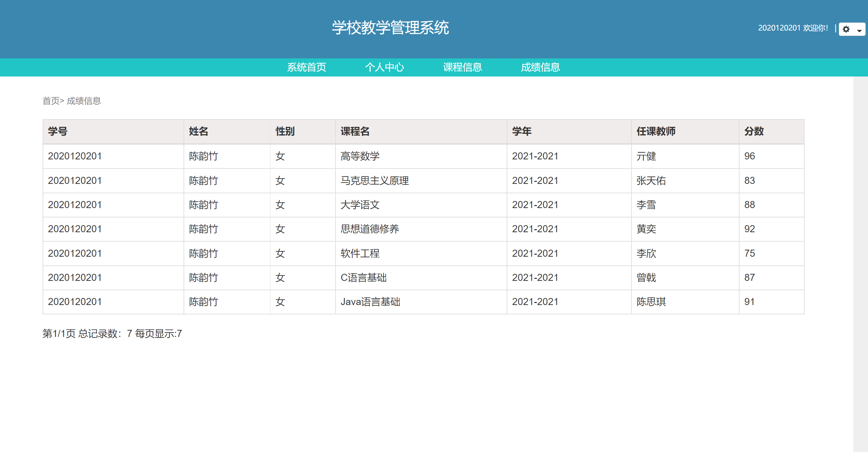868x452 pixels.
Task: Select the active 成绩信息 tab
Action: click(x=541, y=67)
